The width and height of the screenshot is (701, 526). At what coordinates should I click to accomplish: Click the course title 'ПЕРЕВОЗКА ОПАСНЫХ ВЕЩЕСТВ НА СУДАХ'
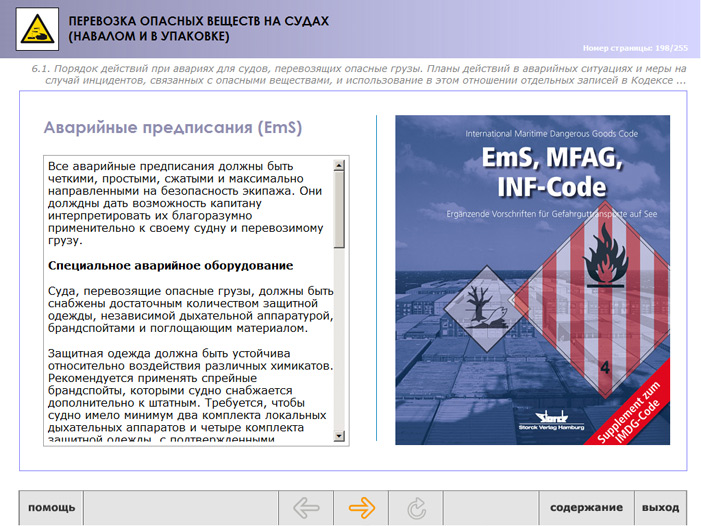coord(198,21)
